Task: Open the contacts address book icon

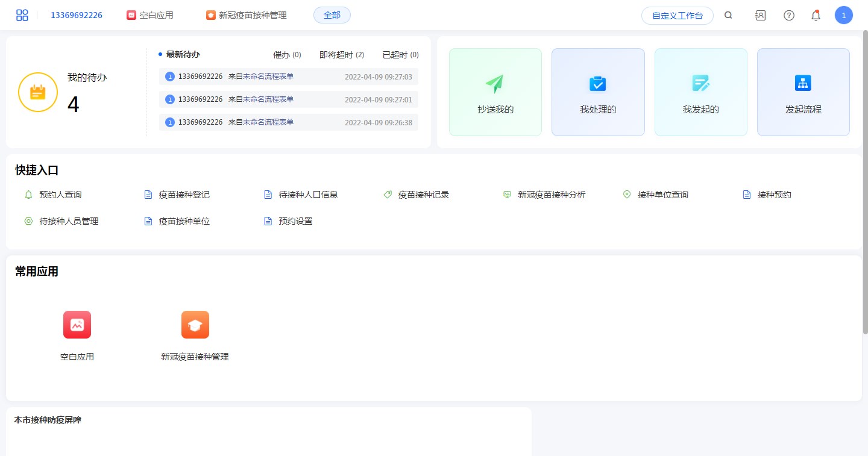Action: [761, 16]
